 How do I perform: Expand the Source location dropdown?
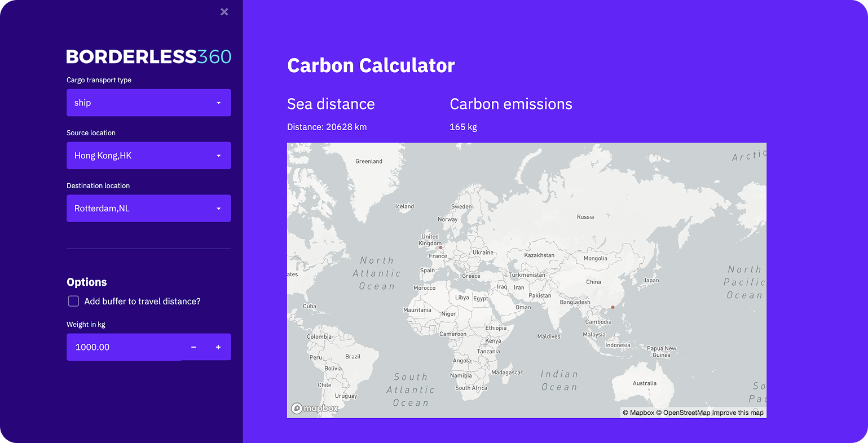point(149,156)
